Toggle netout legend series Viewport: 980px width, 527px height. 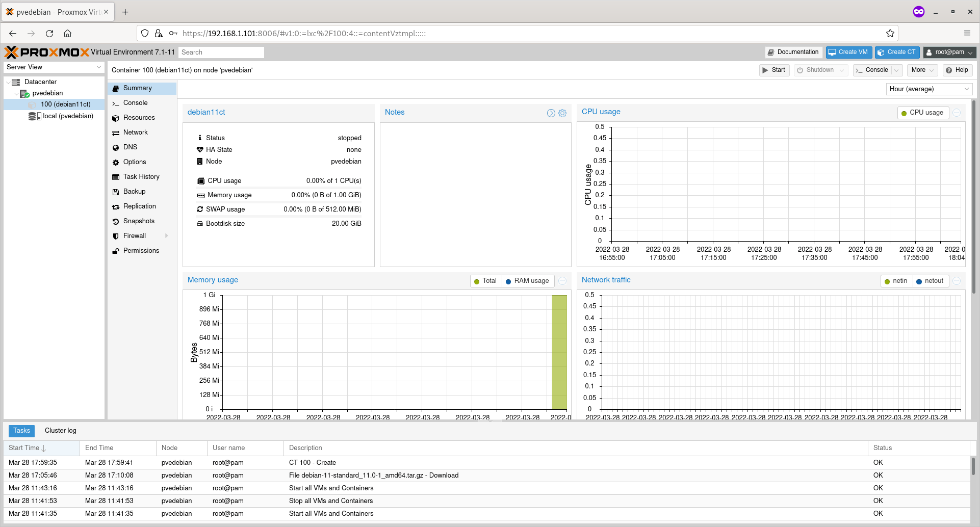coord(931,281)
